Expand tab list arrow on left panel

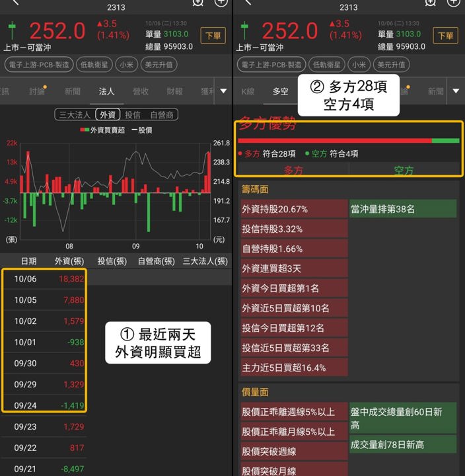tap(223, 91)
